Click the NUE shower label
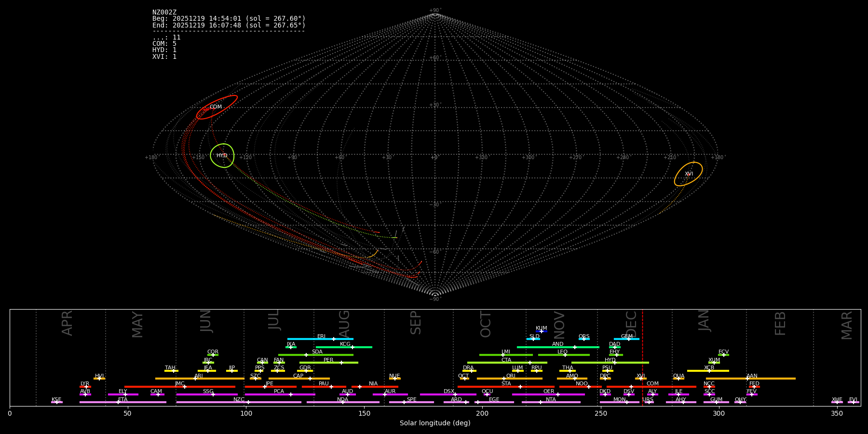Image resolution: width=868 pixels, height=434 pixels. pyautogui.click(x=394, y=376)
